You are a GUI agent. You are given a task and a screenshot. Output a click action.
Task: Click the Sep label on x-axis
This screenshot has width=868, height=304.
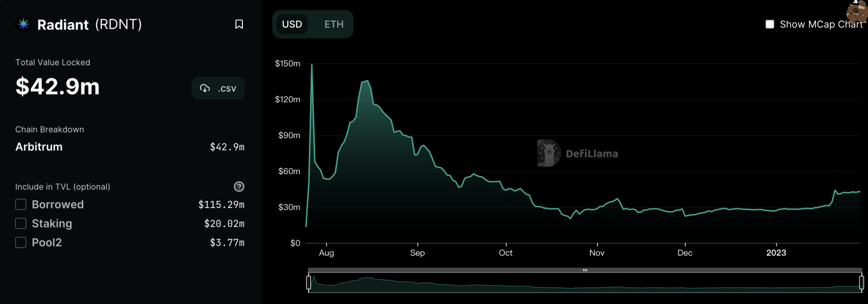pyautogui.click(x=417, y=253)
